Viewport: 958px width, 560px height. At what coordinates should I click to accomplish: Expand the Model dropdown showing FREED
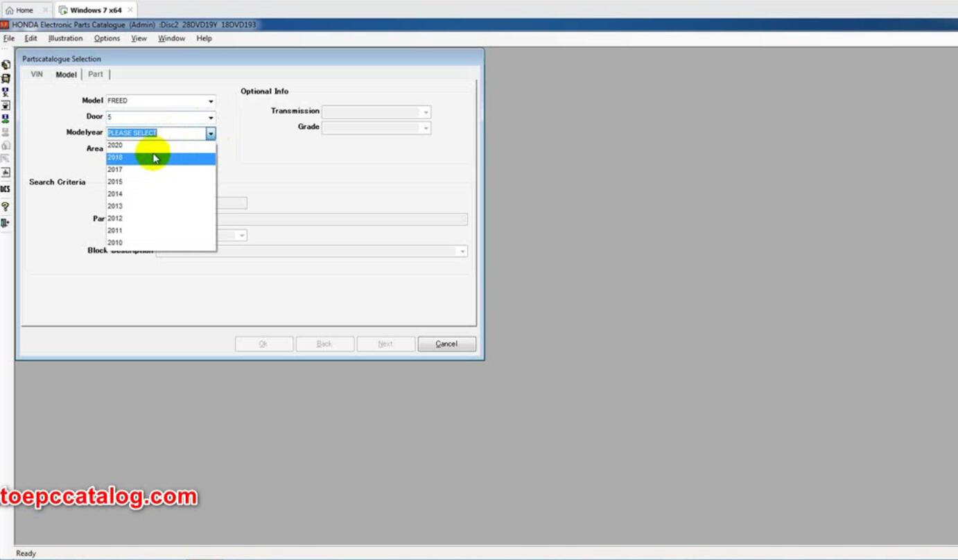pos(211,101)
